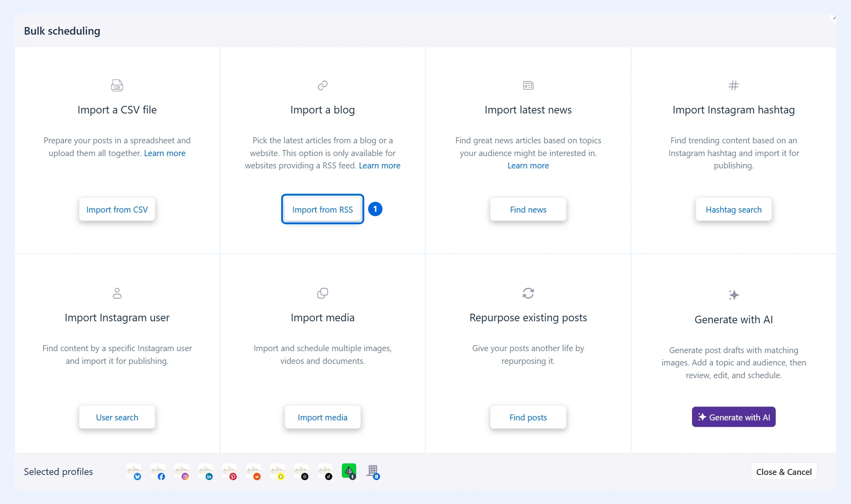Select the Pinterest profile avatar
Image resolution: width=851 pixels, height=504 pixels.
[x=229, y=471]
